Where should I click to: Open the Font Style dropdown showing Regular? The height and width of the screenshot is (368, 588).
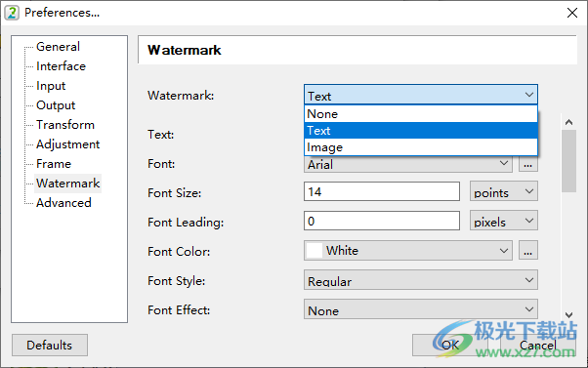tap(421, 280)
